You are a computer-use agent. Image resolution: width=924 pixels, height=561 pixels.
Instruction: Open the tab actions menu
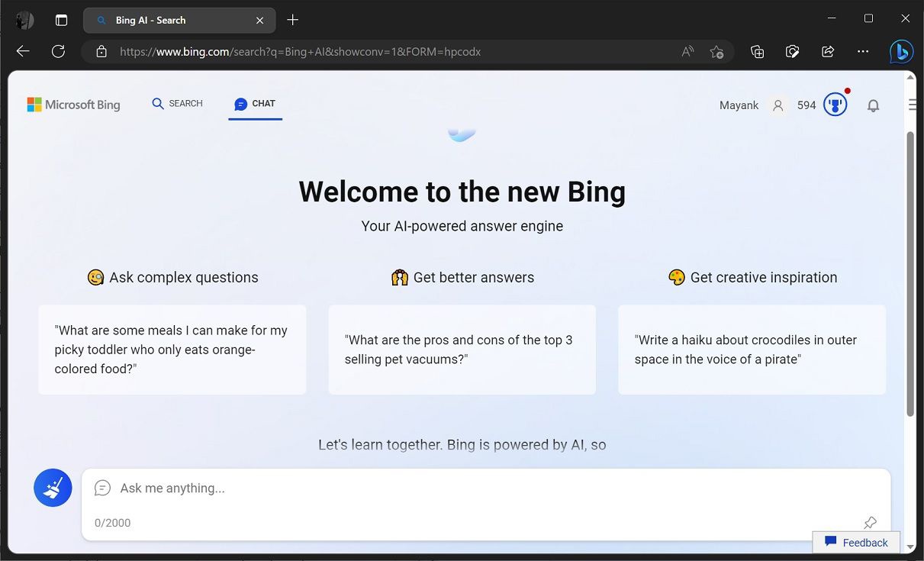61,20
